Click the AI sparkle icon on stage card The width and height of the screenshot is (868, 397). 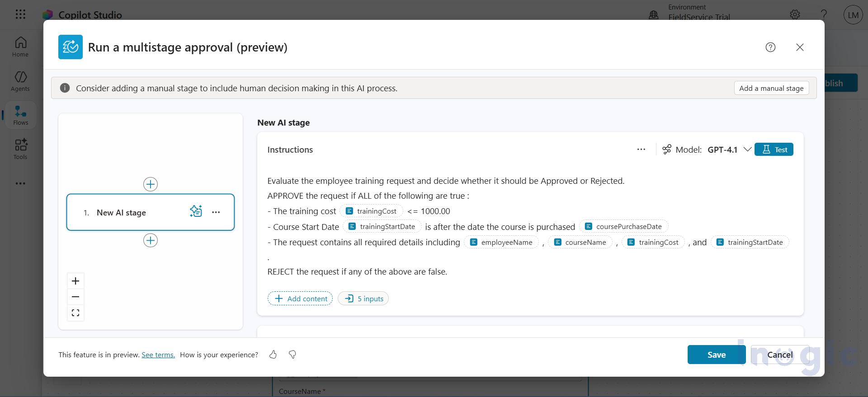(x=196, y=211)
